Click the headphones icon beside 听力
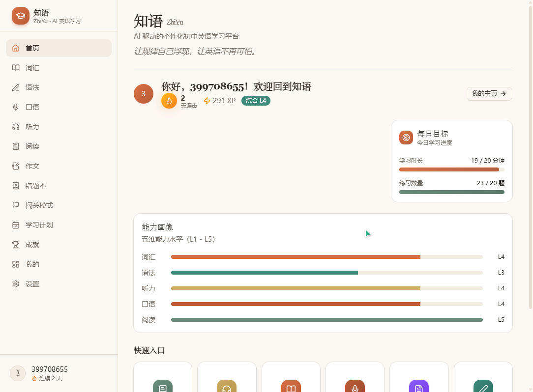 point(16,127)
